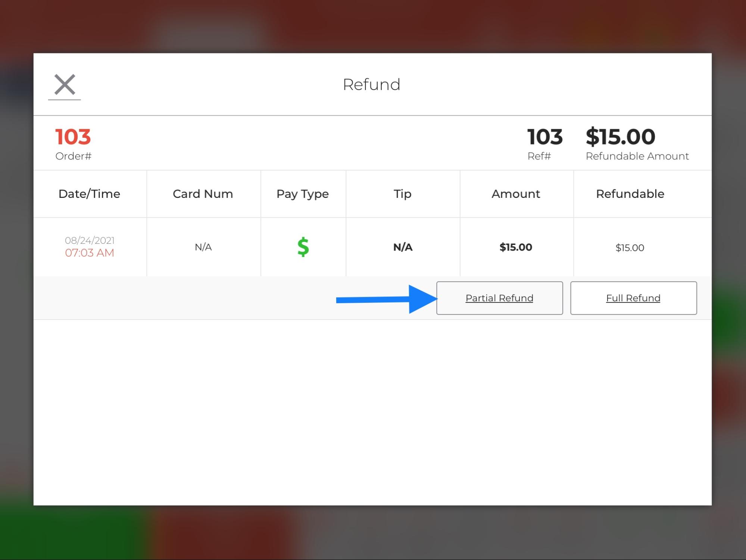Click the Tip column header
This screenshot has height=560, width=746.
402,194
